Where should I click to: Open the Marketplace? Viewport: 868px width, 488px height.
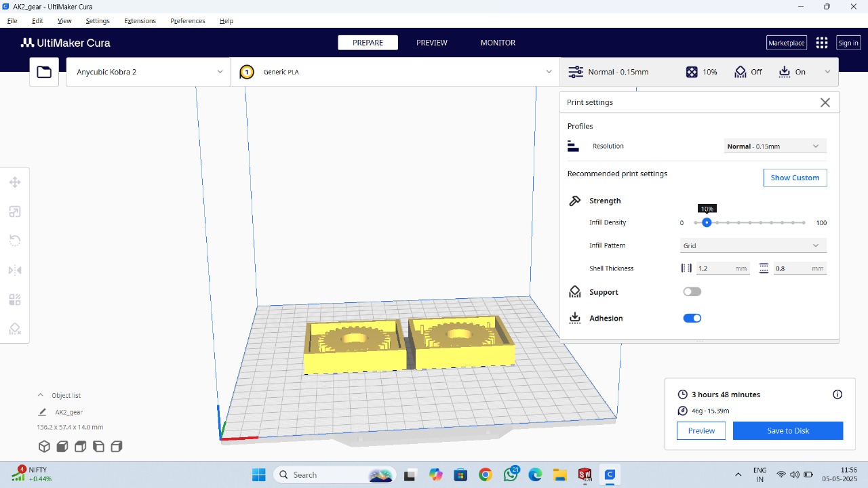pyautogui.click(x=786, y=43)
